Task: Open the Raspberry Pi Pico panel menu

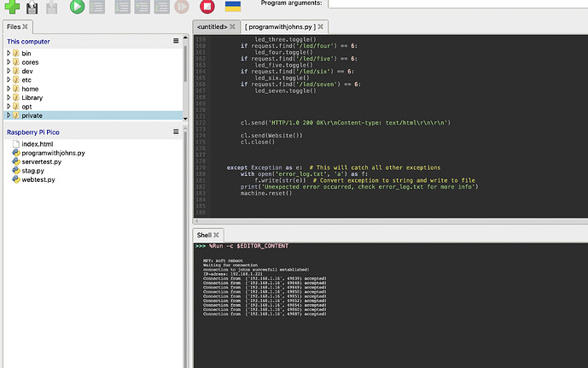Action: point(176,131)
